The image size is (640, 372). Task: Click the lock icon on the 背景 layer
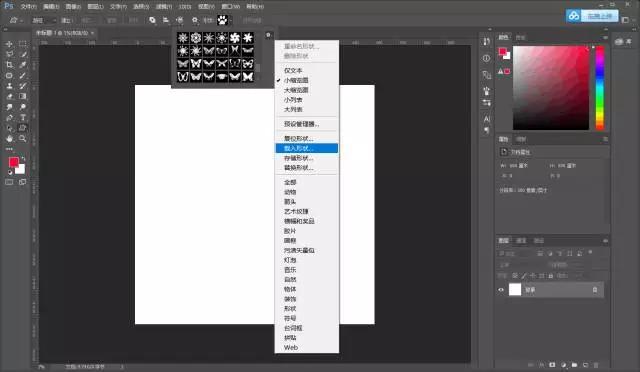click(x=595, y=290)
